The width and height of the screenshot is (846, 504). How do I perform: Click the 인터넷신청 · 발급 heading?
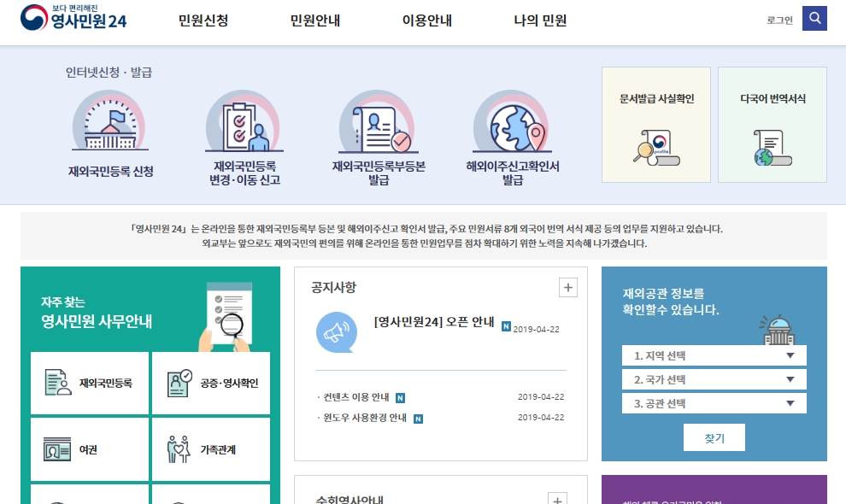point(109,73)
